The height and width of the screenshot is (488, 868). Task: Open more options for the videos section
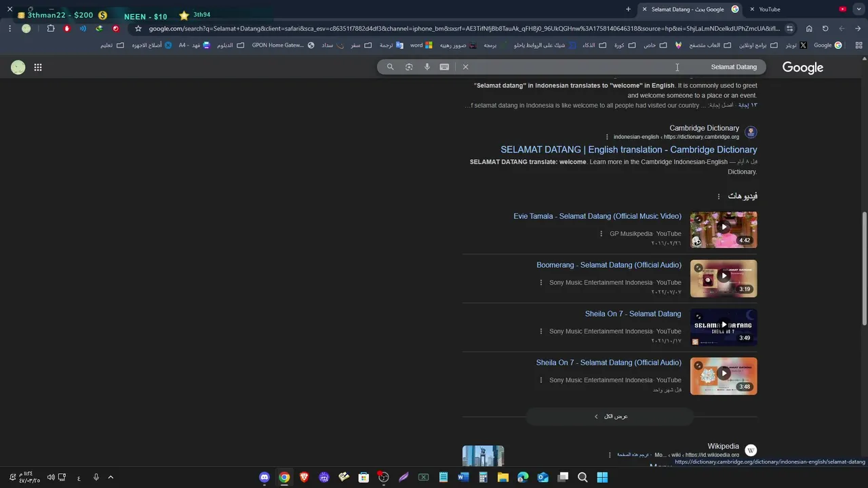[x=719, y=197]
